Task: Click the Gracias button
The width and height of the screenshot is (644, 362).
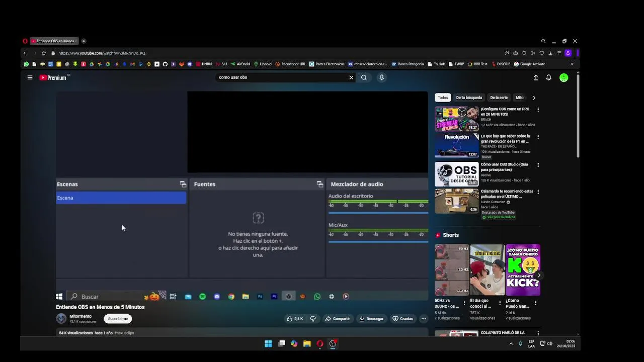Action: [403, 319]
